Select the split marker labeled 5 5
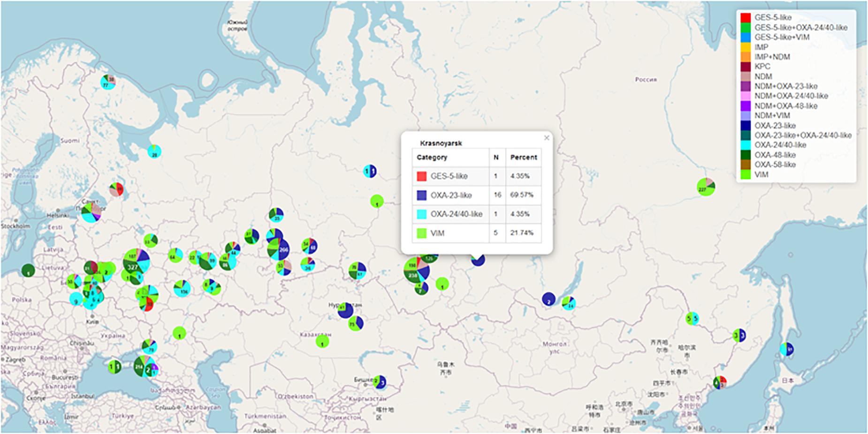Screen dimensions: 868x434 [692, 319]
